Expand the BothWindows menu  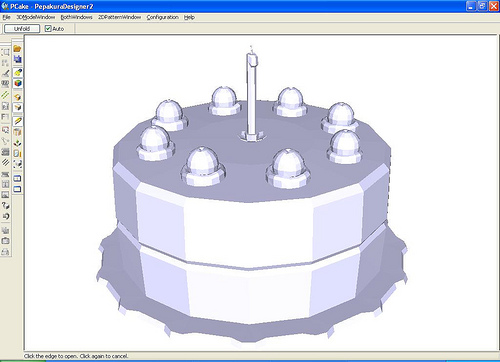pos(76,17)
